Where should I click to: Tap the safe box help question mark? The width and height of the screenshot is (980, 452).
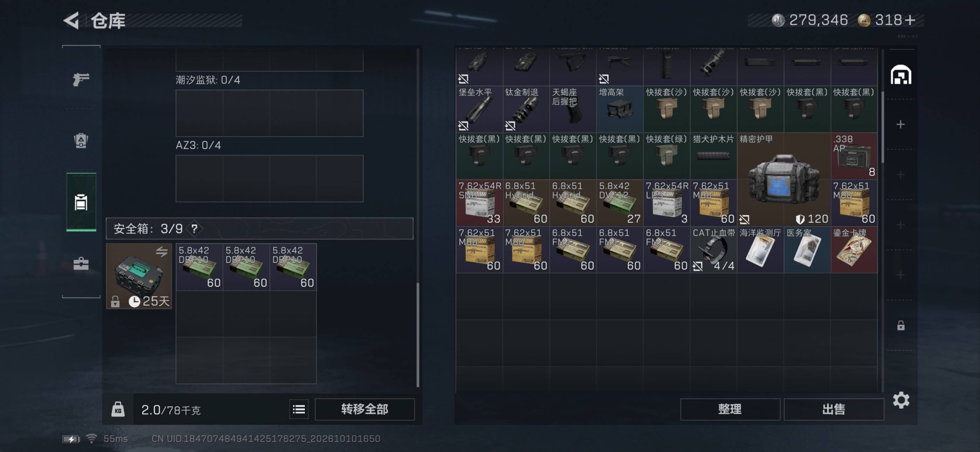pyautogui.click(x=195, y=229)
